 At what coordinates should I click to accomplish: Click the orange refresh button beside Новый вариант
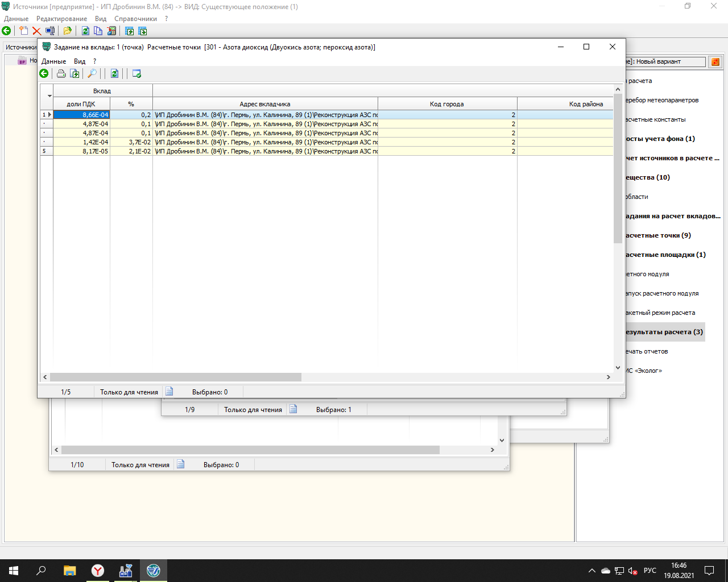point(715,61)
